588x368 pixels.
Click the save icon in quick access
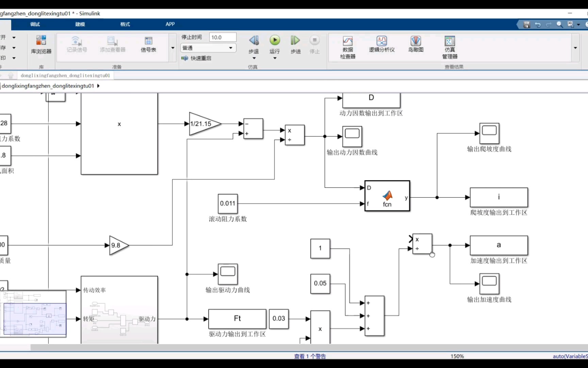click(527, 25)
